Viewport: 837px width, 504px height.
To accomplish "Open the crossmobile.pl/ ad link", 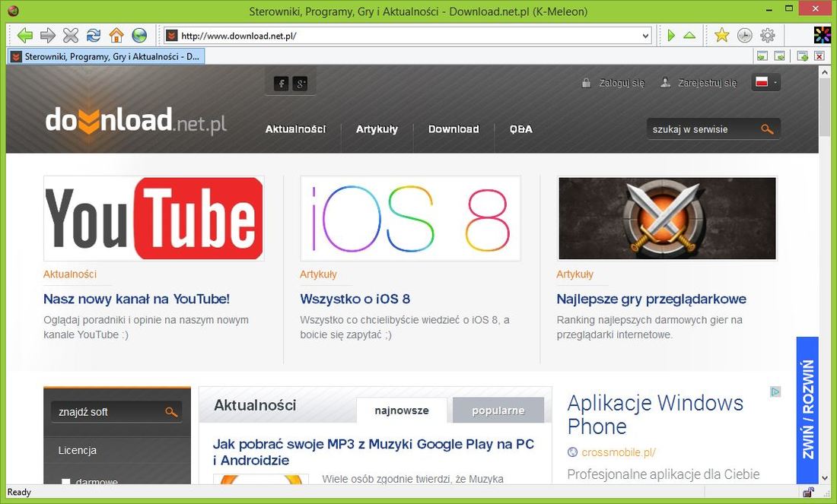I will [x=618, y=452].
